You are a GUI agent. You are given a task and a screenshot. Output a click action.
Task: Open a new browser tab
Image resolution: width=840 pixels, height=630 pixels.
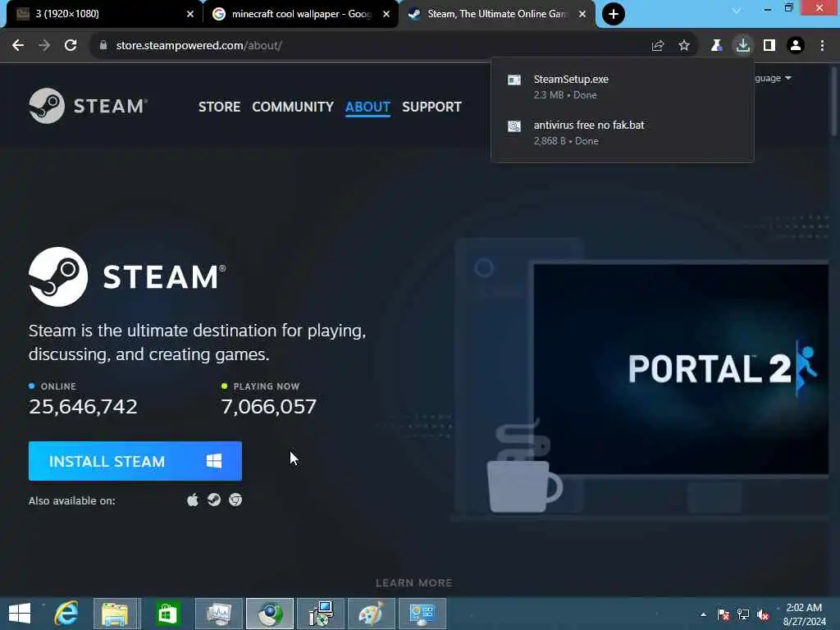[614, 14]
